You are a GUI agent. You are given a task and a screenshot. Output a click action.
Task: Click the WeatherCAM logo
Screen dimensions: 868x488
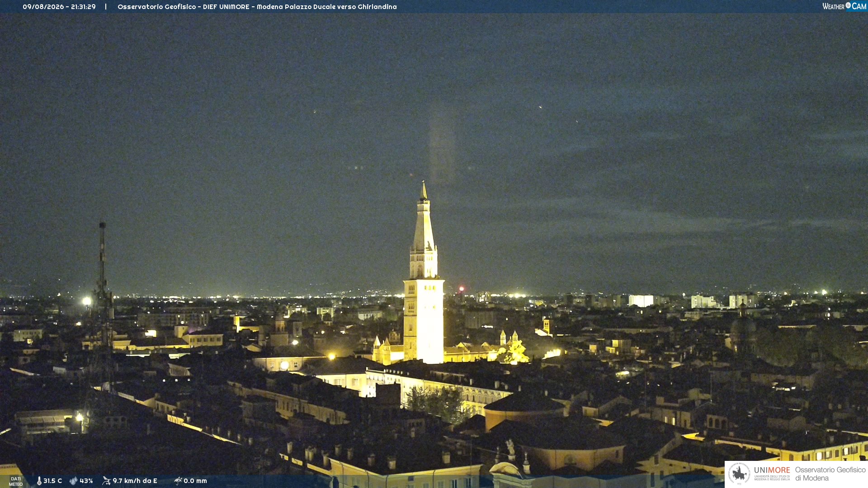(x=844, y=6)
